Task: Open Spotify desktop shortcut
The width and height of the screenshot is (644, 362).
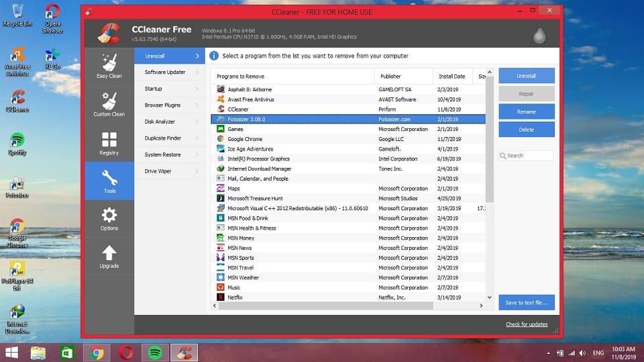Action: click(x=17, y=144)
